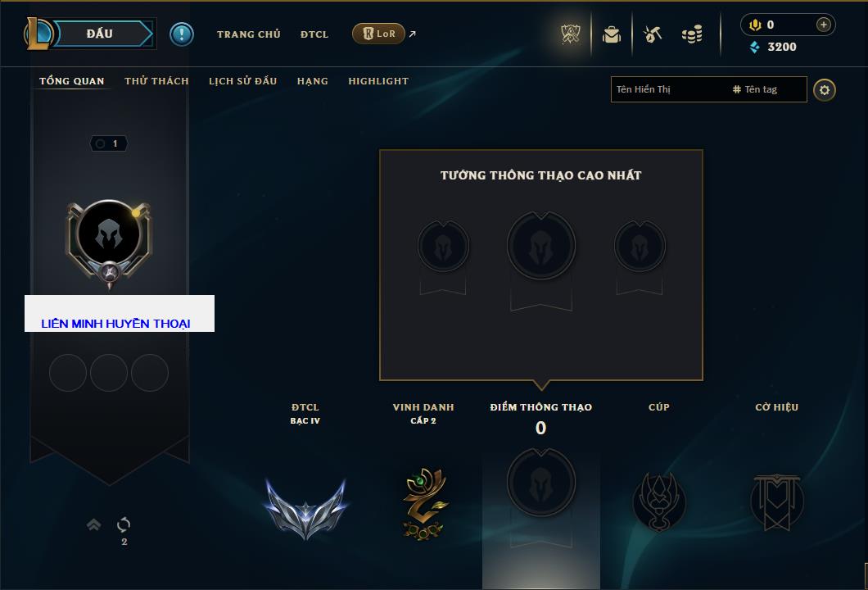Image resolution: width=868 pixels, height=590 pixels.
Task: Open the Collection backpack icon
Action: point(612,34)
